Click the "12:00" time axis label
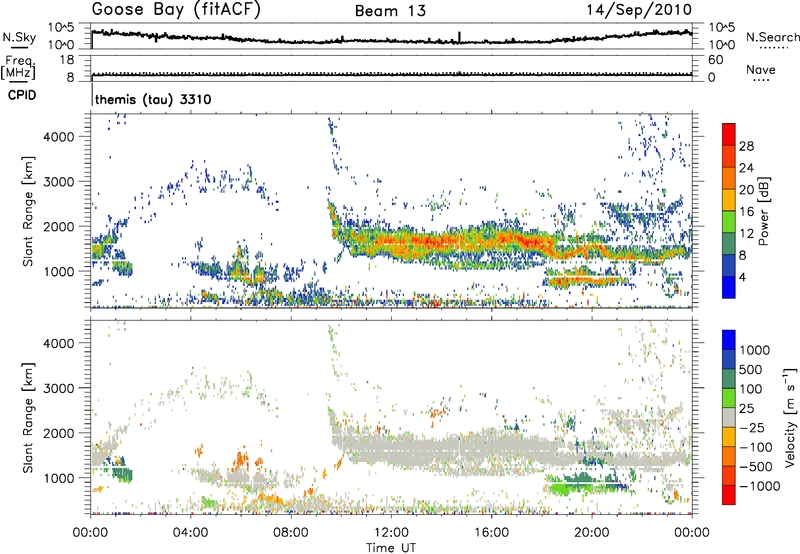Screen dimensions: 800x554 click(x=391, y=533)
